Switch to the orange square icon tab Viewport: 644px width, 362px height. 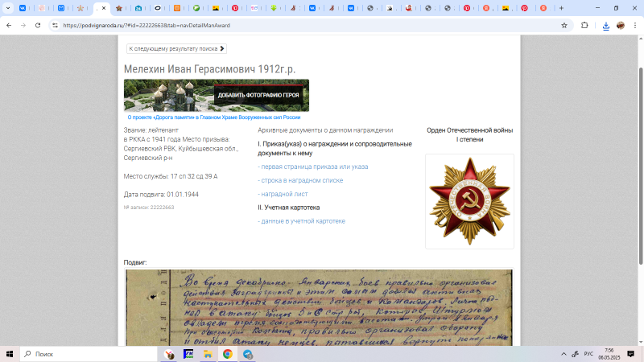click(x=177, y=8)
